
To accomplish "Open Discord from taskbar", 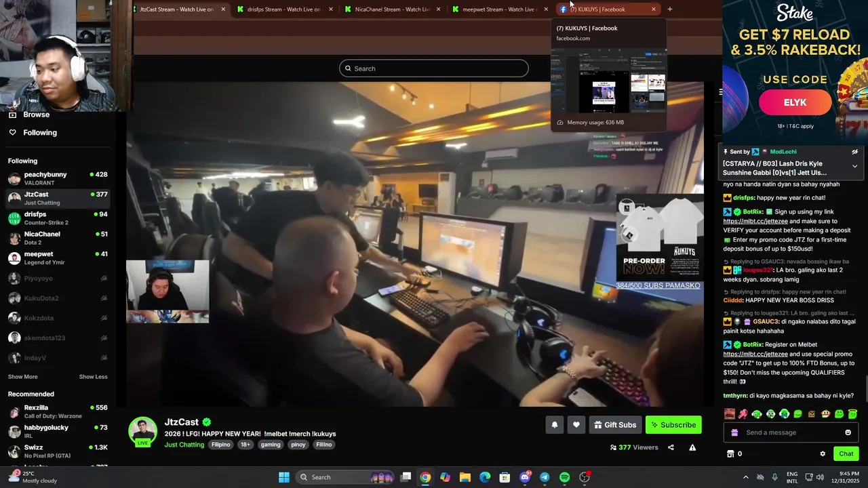I will point(525,477).
